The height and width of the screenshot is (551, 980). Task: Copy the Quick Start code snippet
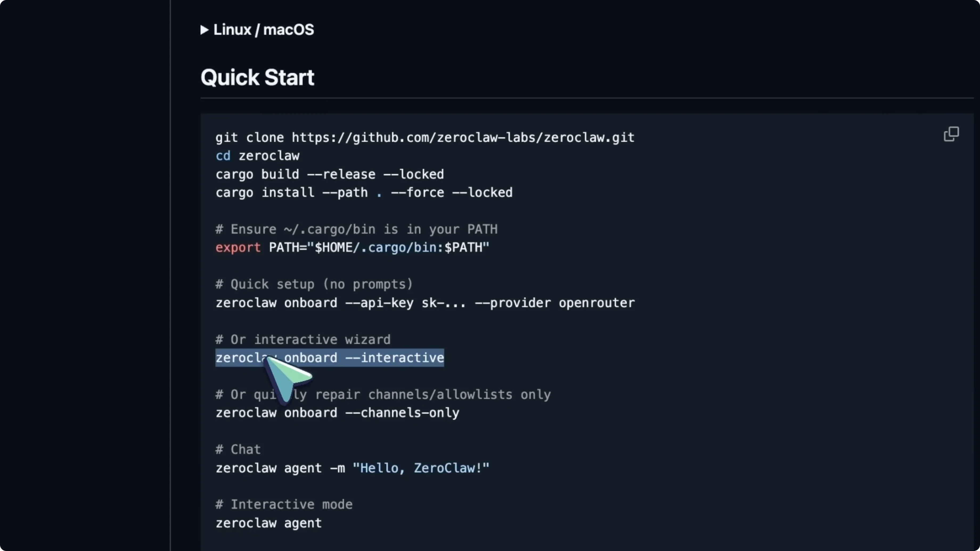click(x=951, y=134)
